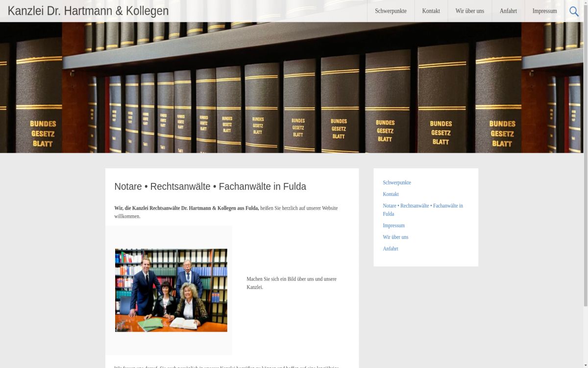The height and width of the screenshot is (368, 588).
Task: Open "Schwerpunkte" from the top navigation
Action: click(391, 11)
